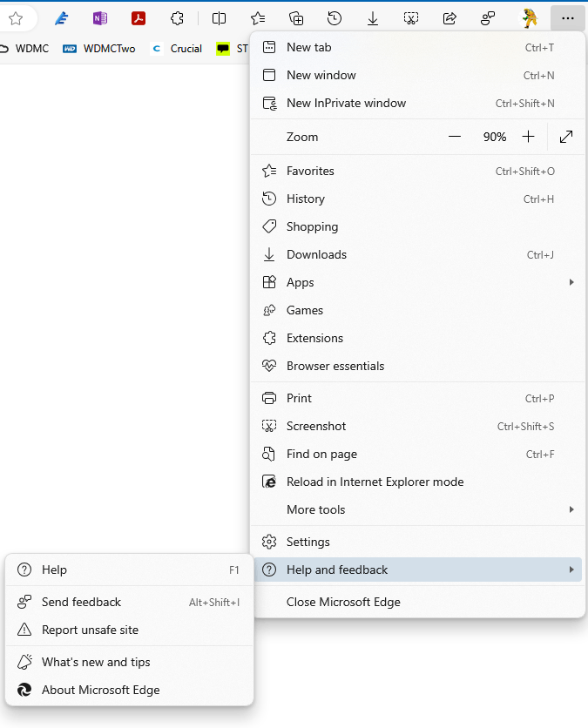Expand the Apps submenu
Screen dimensions: 588x728
pos(418,282)
